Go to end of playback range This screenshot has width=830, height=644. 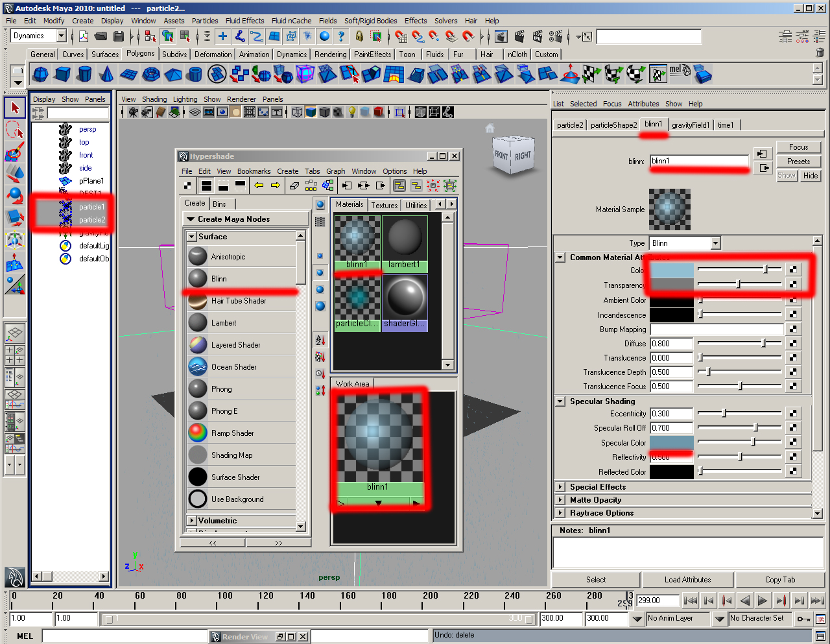[818, 601]
